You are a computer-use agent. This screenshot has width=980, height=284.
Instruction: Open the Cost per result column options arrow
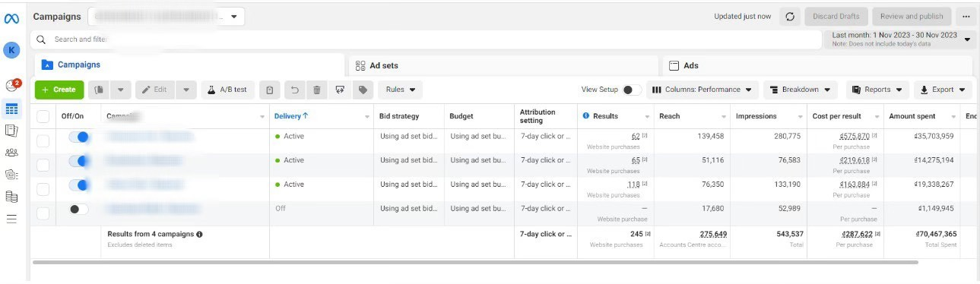pos(877,117)
